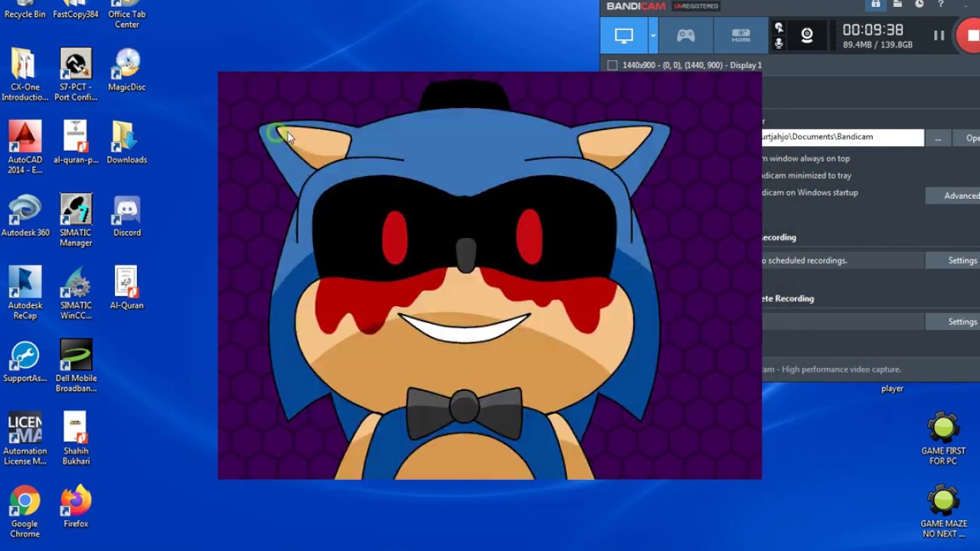Screen dimensions: 980x551
Task: Click the Advanced button in Bandicam
Action: point(953,196)
